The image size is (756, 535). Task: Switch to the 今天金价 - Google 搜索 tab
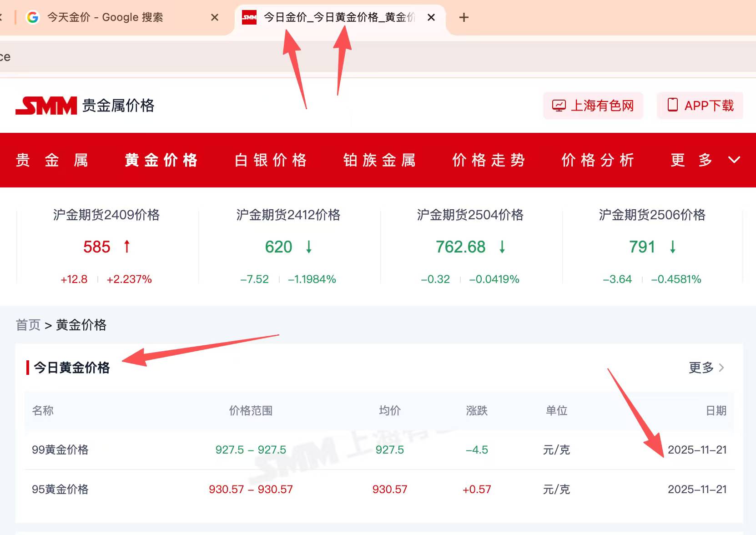tap(118, 17)
